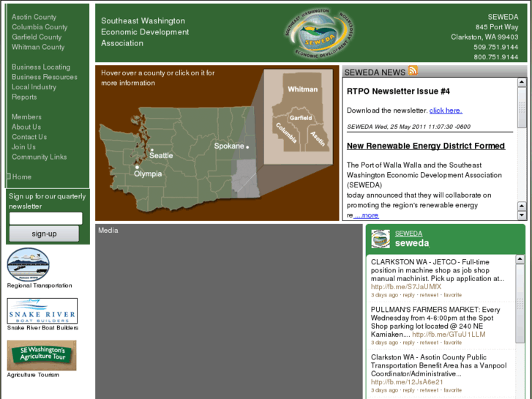532x399 pixels.
Task: Click the SEWEDA circular logo in header
Action: [x=319, y=33]
